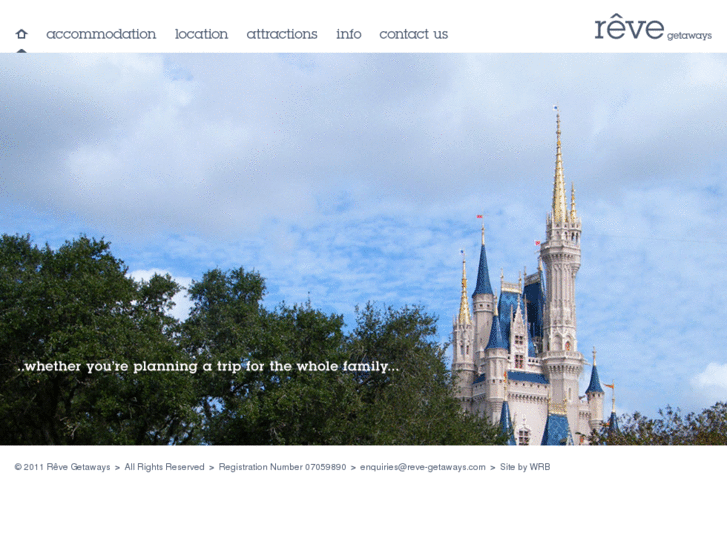Click the enquiries@reve-getaways.com email link
Screen dimensions: 727x545
(x=423, y=467)
